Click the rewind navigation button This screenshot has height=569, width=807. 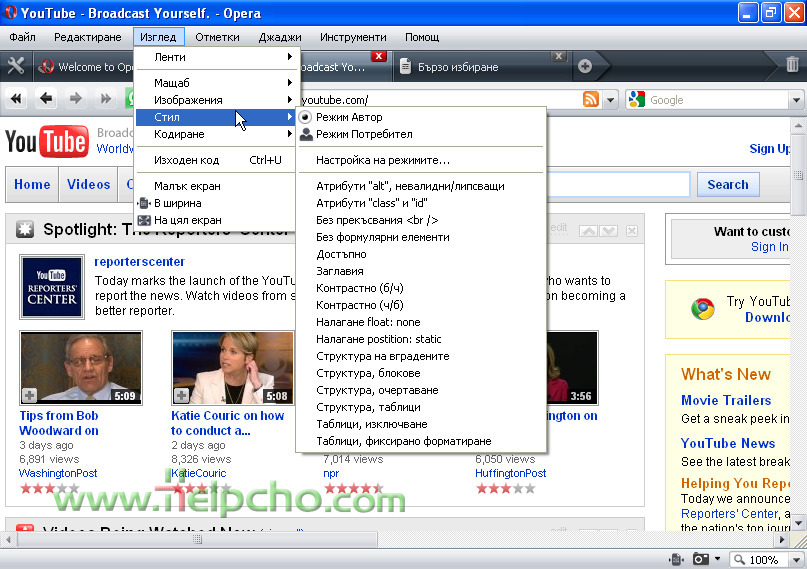[16, 98]
